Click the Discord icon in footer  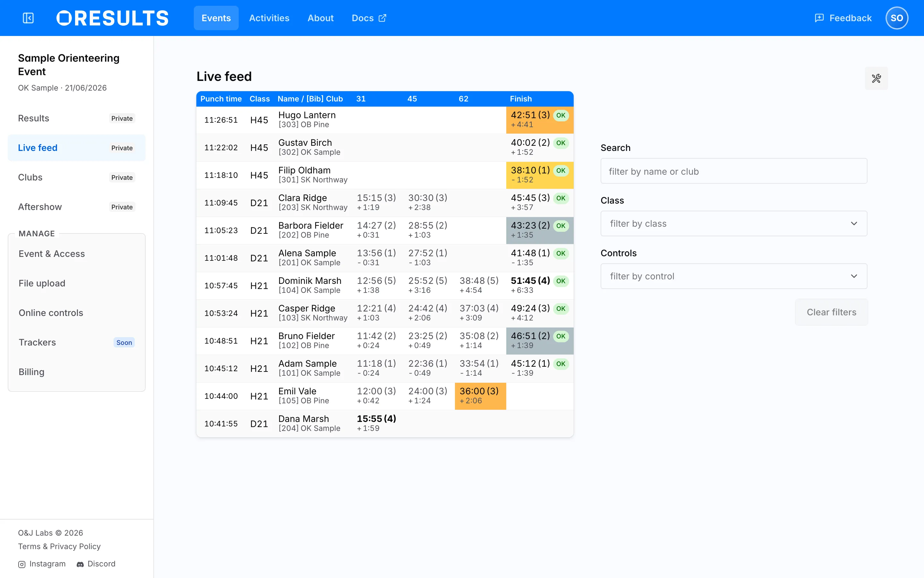pyautogui.click(x=80, y=564)
